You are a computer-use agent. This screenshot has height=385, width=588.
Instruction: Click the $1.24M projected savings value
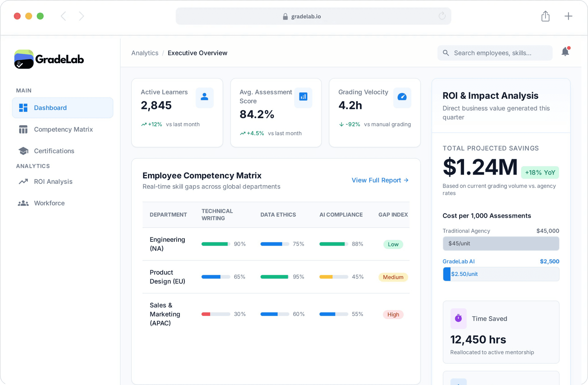click(x=480, y=167)
